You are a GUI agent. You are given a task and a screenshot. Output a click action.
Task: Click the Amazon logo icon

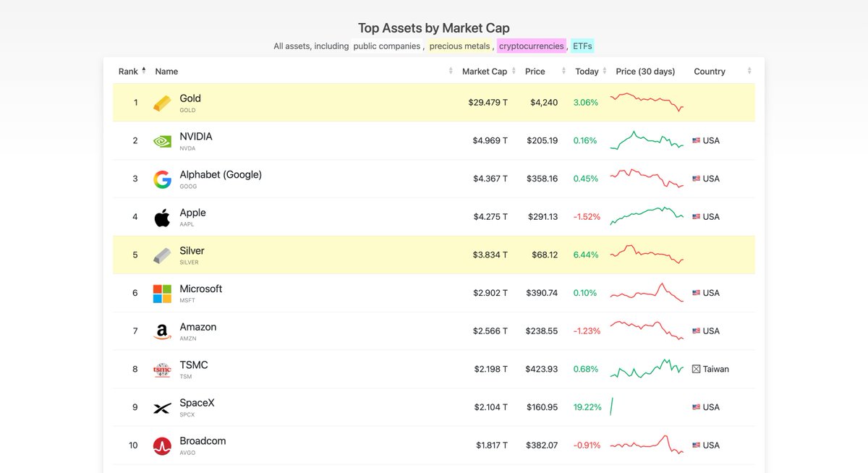tap(162, 332)
